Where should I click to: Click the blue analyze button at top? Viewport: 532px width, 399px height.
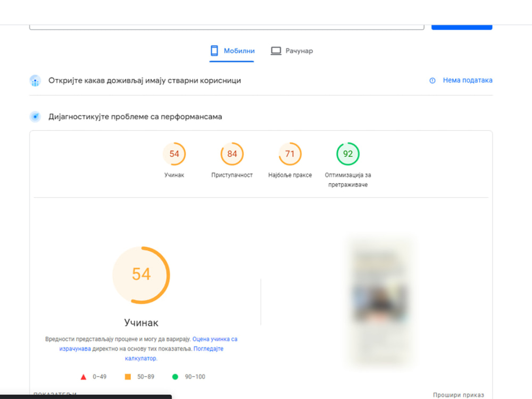(462, 27)
